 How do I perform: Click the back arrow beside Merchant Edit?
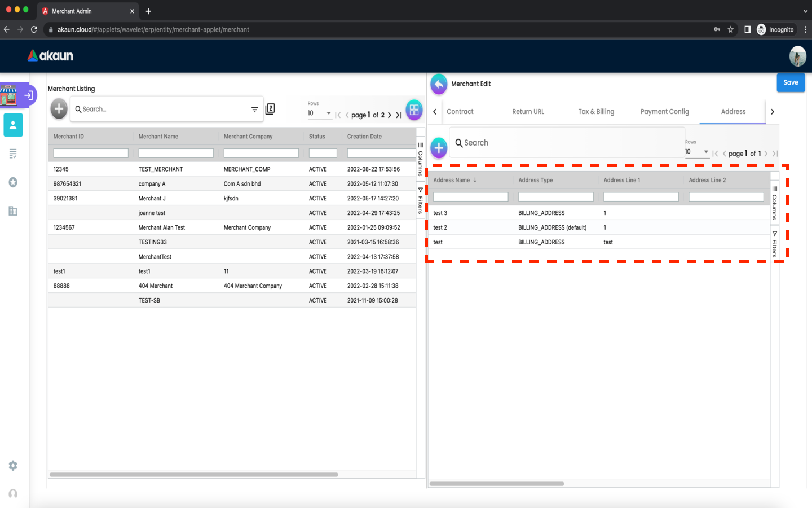tap(439, 84)
